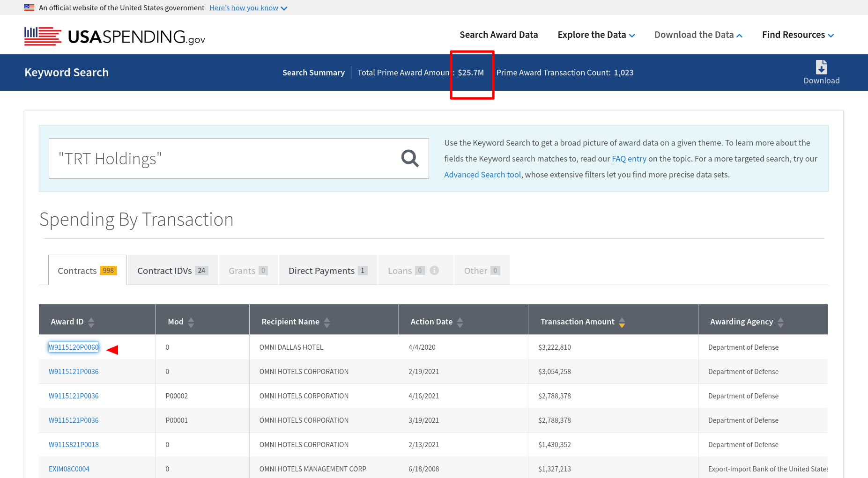The image size is (868, 478).
Task: Open award W9115120P0060 link
Action: point(74,347)
